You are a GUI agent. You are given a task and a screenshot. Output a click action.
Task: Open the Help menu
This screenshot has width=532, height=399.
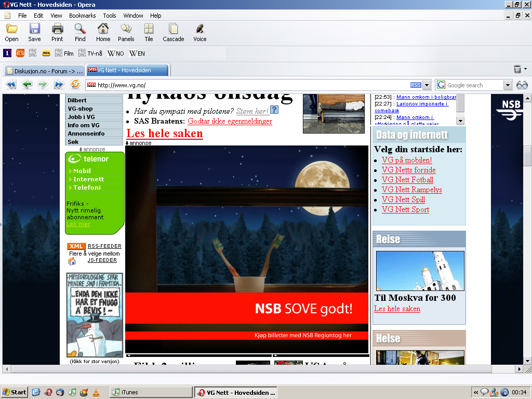pos(156,16)
